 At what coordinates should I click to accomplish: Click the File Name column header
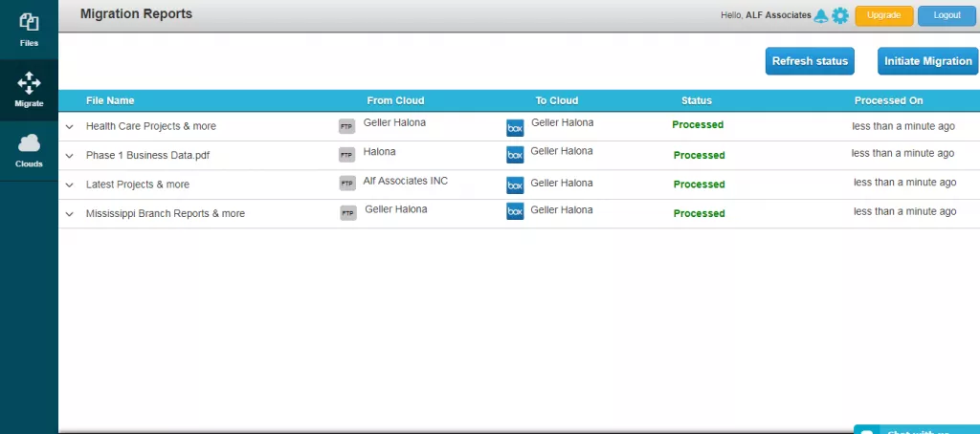coord(110,100)
